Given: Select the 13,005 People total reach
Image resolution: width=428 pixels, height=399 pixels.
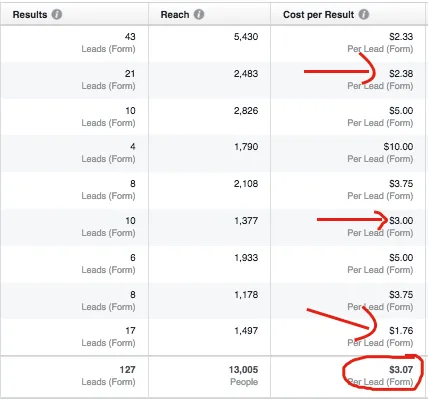Looking at the screenshot, I should click(243, 376).
